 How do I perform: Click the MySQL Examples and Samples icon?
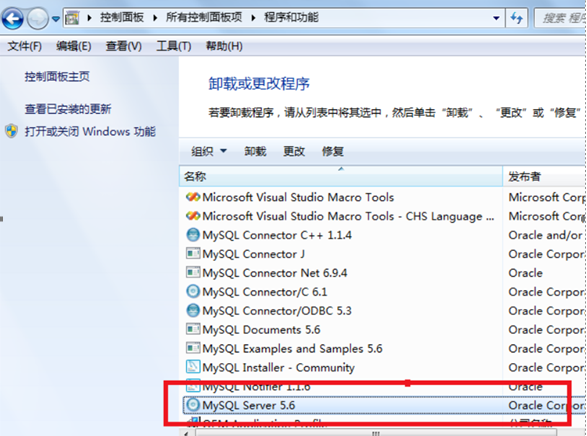pos(193,348)
